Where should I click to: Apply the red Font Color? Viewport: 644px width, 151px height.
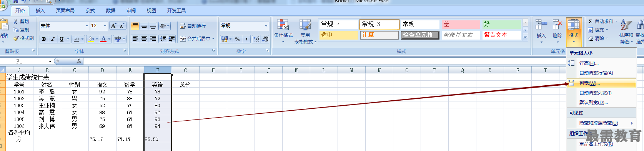point(103,39)
